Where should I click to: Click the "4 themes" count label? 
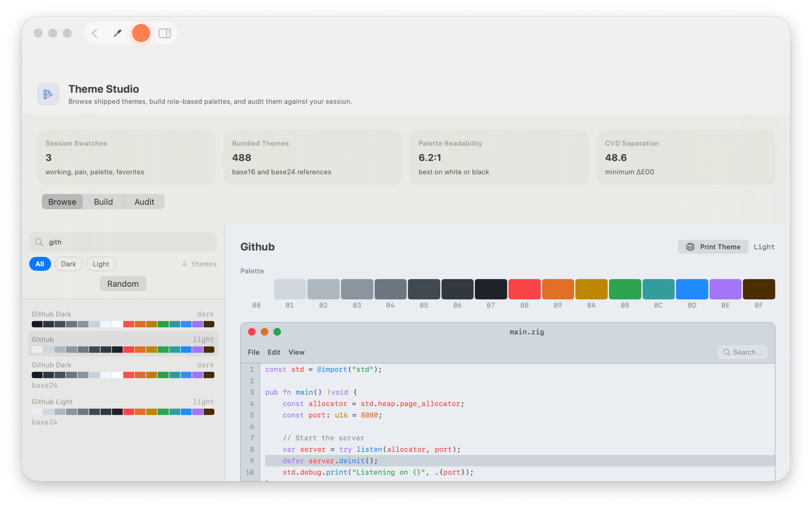(200, 264)
